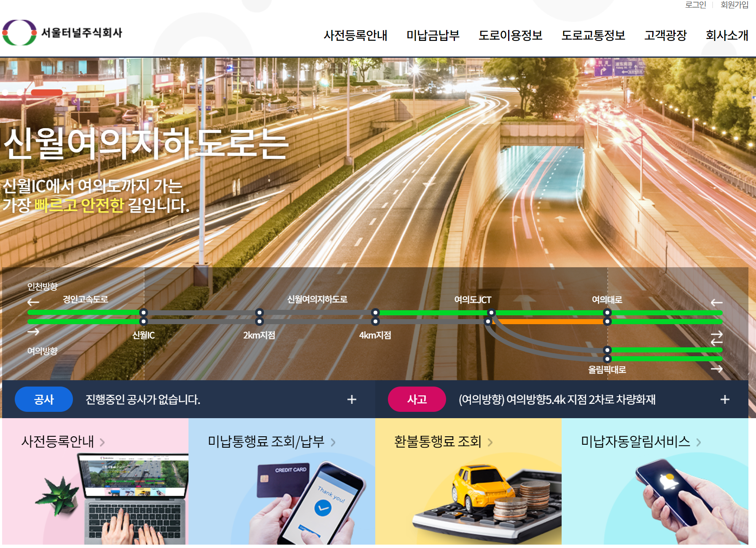Click the 서울터널주식회사 logo
This screenshot has height=548, width=756.
62,32
